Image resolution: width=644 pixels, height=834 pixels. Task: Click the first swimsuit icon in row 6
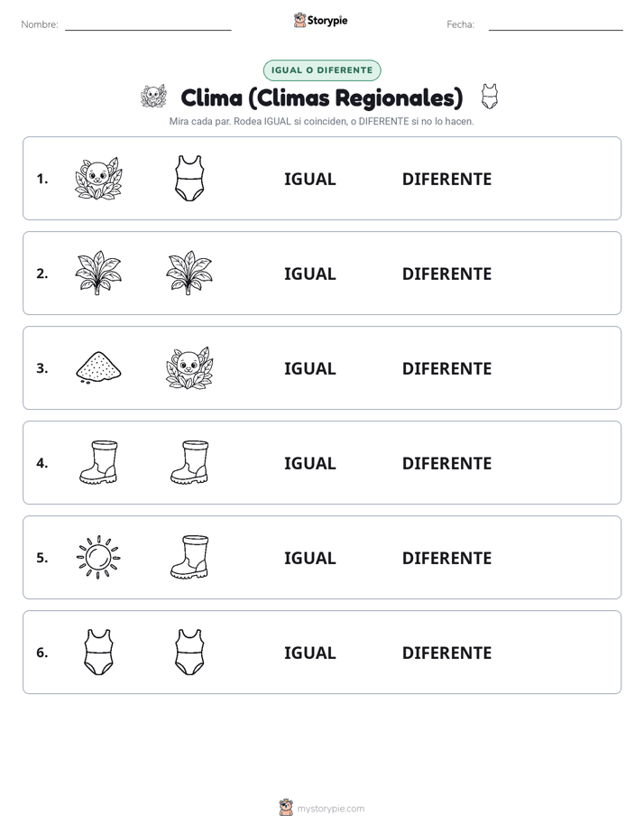coord(98,652)
